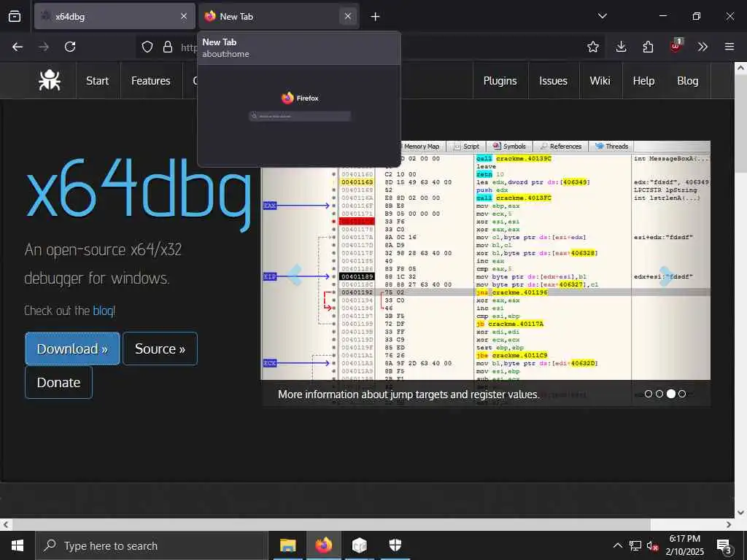Open a new tab with plus button
Viewport: 747px width, 560px height.
[x=376, y=17]
